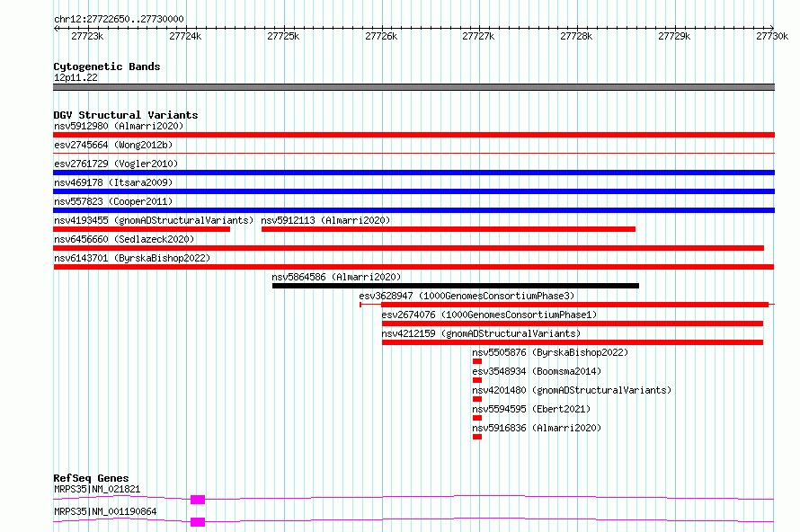Click the nsv469178 (Itsara2009) label
The height and width of the screenshot is (532, 800).
[113, 182]
